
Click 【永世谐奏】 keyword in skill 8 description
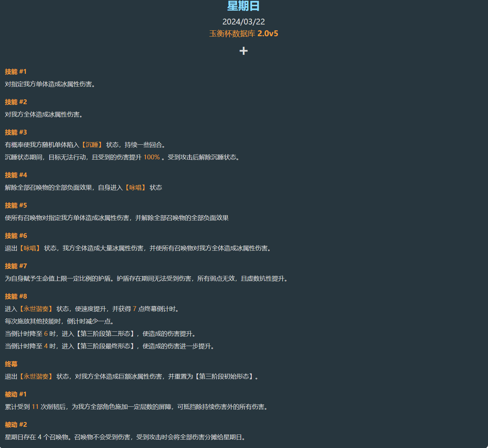[36, 309]
